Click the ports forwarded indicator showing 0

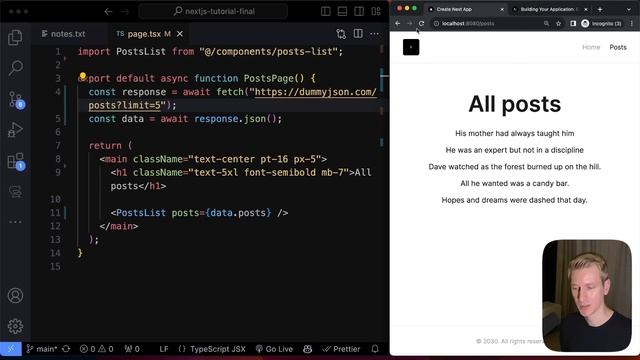(x=132, y=349)
